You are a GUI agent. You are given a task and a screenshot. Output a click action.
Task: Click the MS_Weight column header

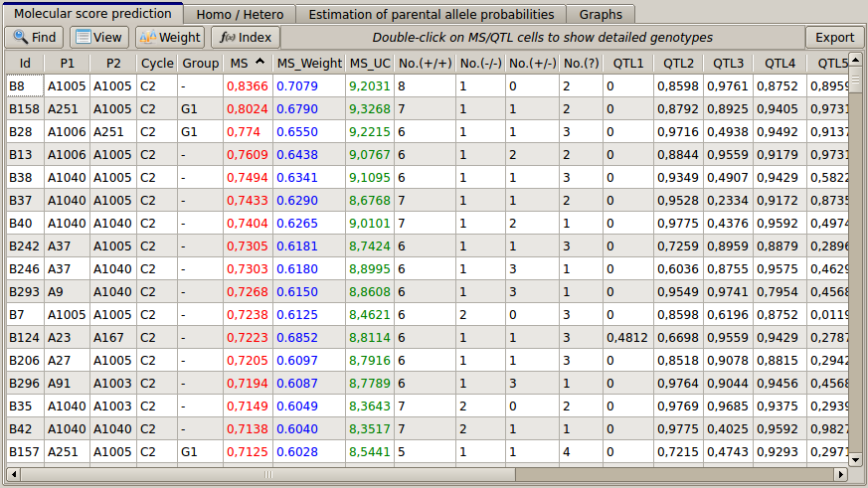tap(309, 63)
